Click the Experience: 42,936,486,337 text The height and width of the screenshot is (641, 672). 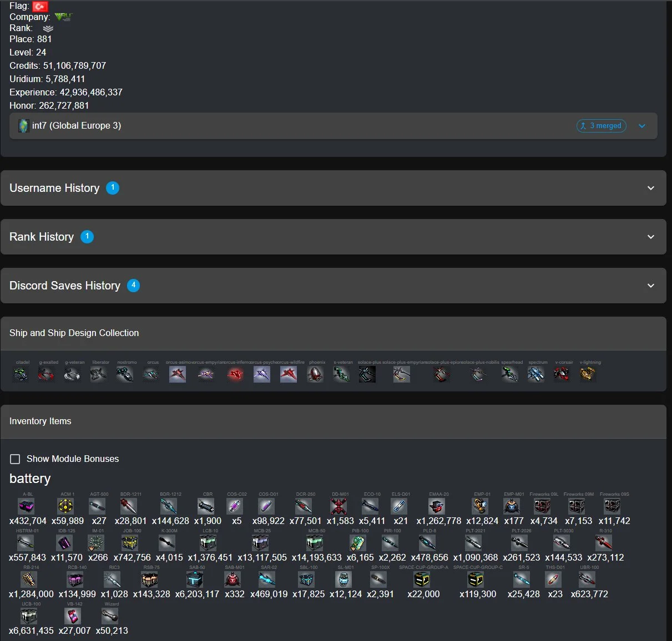[66, 92]
